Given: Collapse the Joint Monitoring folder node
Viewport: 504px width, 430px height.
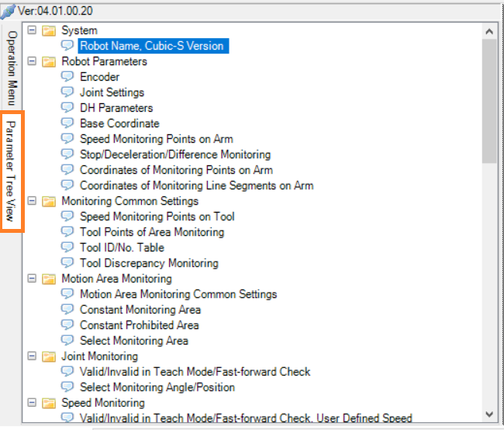Looking at the screenshot, I should pos(32,356).
